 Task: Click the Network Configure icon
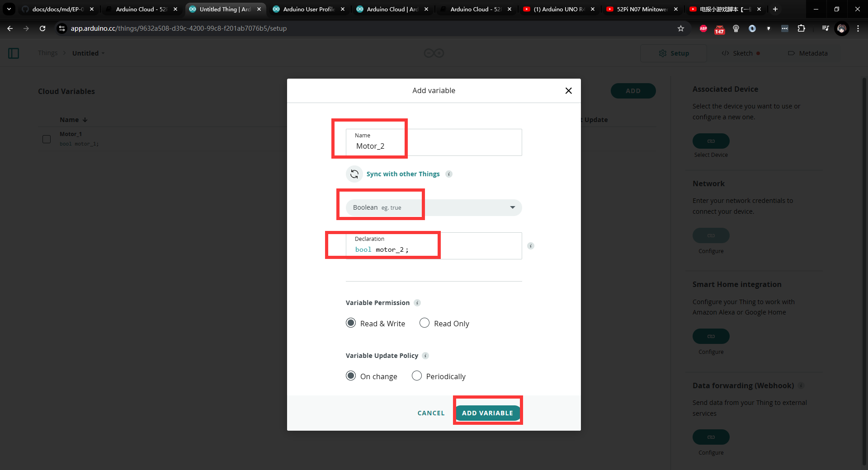coord(711,235)
